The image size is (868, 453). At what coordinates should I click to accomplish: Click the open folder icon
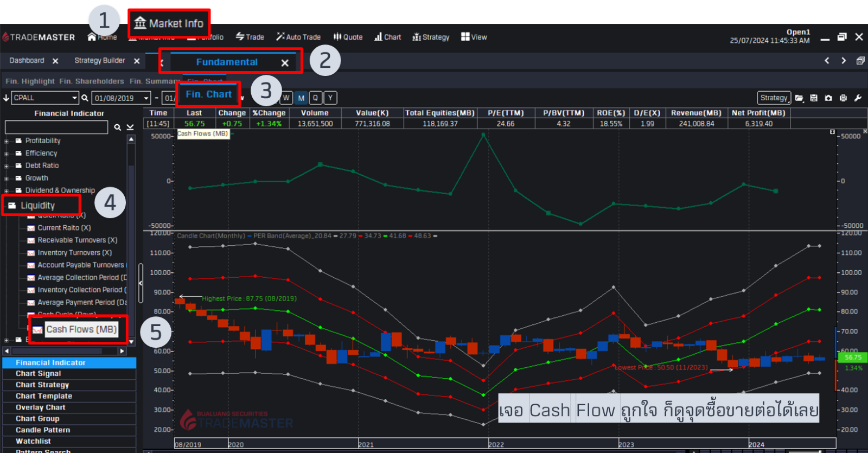799,98
